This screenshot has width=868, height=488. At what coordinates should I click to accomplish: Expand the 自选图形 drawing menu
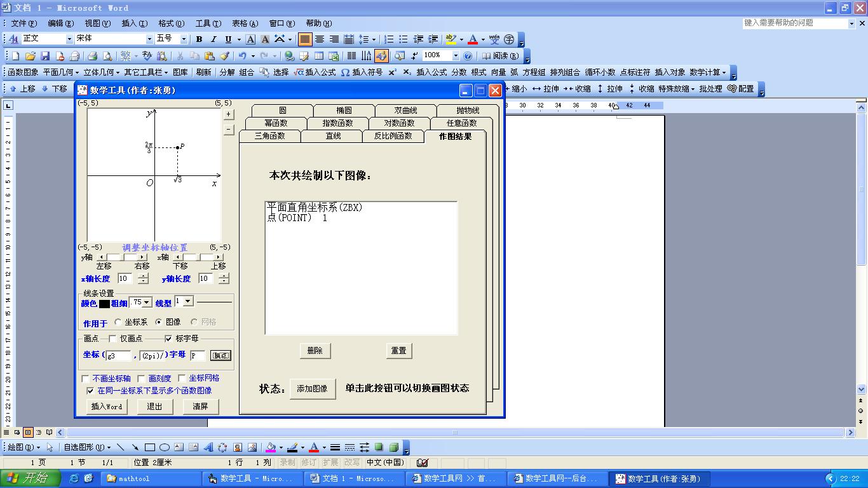(x=87, y=447)
